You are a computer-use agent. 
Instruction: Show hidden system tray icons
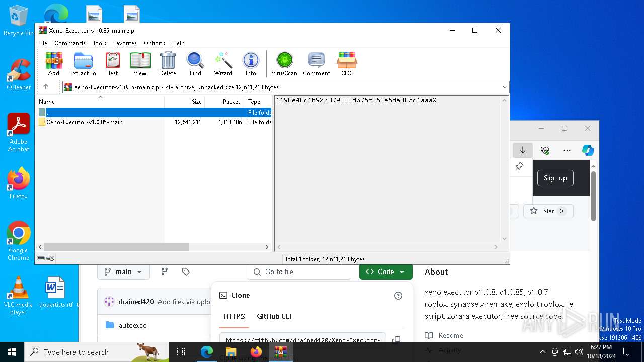(x=542, y=352)
